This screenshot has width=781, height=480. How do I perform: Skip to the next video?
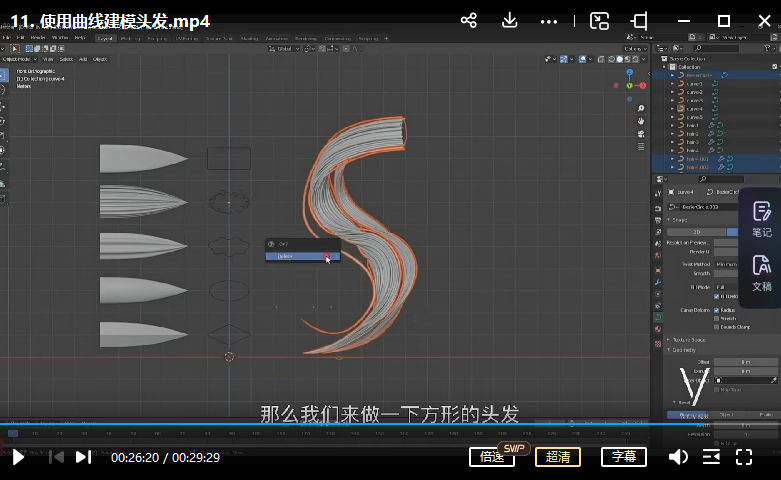83,457
